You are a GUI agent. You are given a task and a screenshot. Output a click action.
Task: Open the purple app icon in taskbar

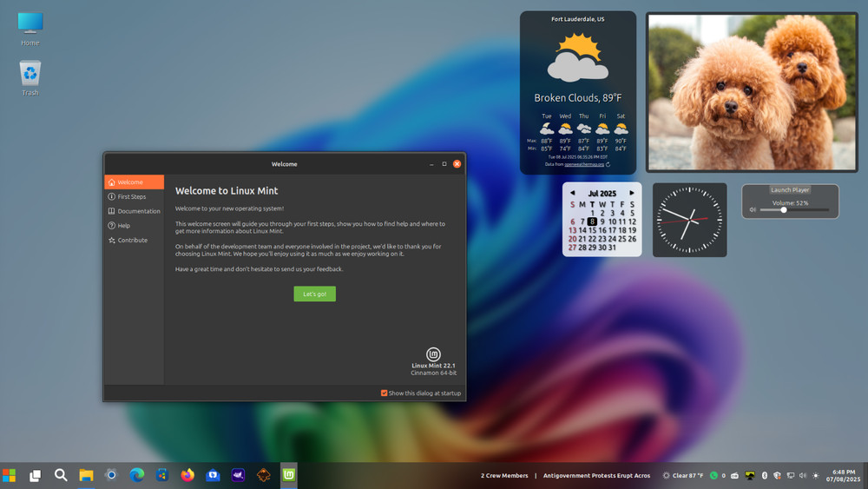coord(238,475)
